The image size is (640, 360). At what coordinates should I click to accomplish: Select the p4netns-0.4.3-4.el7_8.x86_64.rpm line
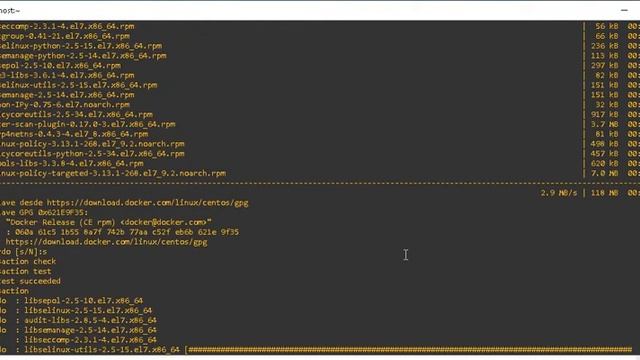[x=74, y=134]
